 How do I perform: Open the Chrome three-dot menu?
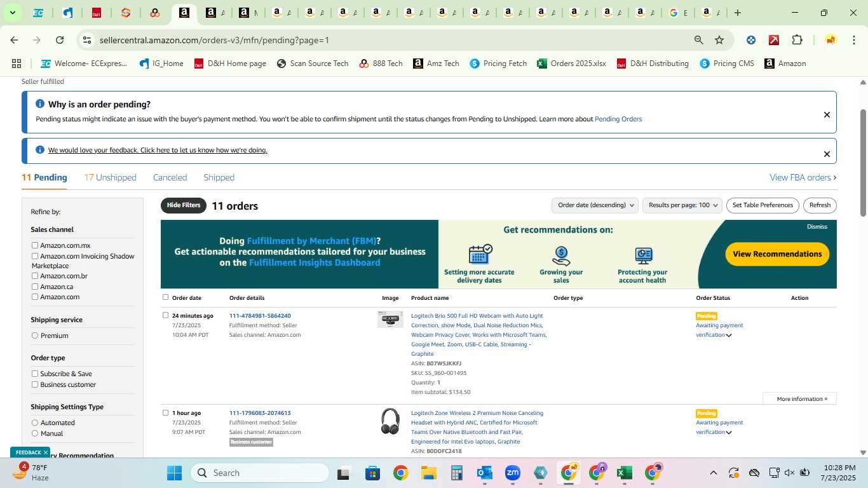(853, 40)
